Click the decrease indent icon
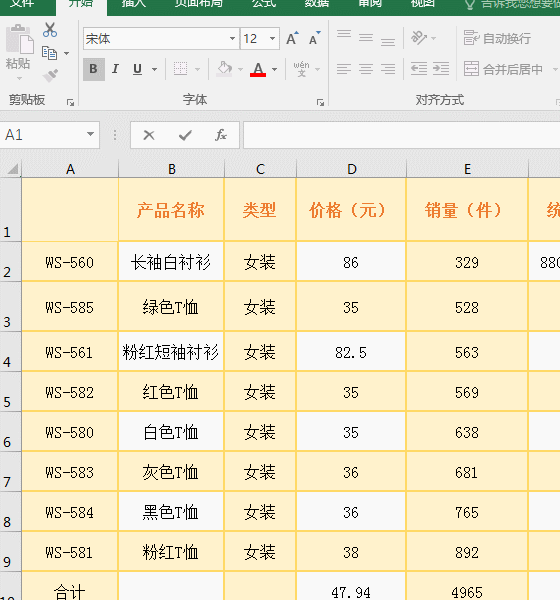 click(419, 69)
